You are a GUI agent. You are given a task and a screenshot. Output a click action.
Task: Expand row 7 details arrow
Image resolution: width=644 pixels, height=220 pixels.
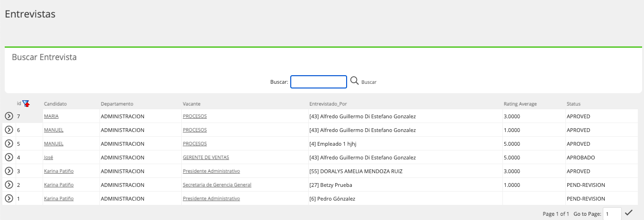[x=9, y=116]
